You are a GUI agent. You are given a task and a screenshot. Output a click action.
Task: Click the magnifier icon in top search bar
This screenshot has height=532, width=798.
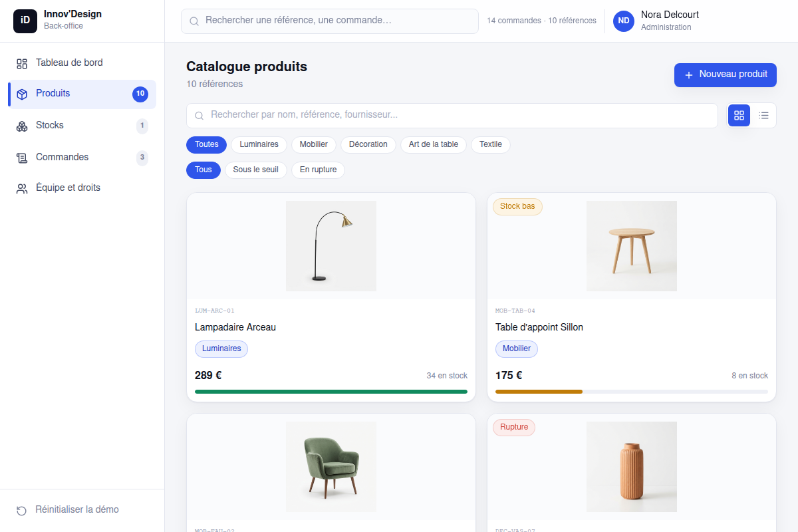tap(194, 21)
